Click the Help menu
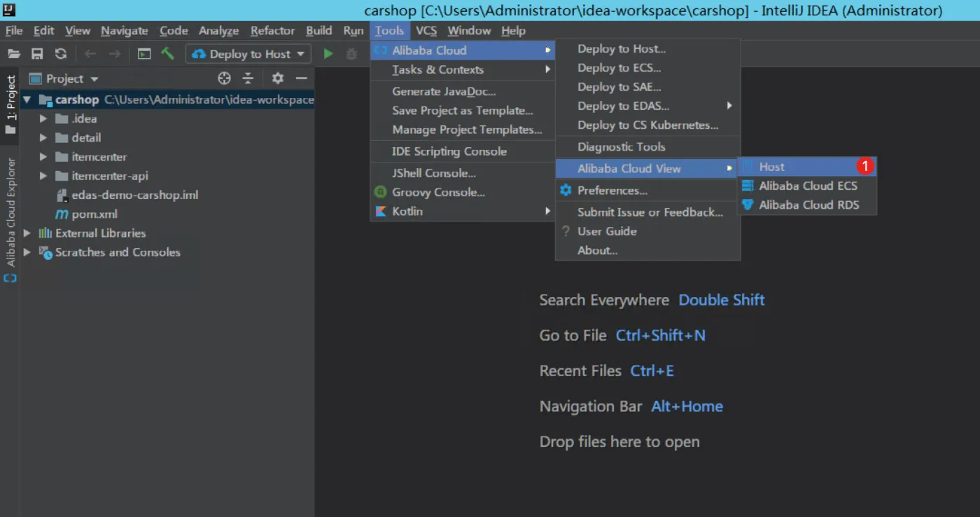Viewport: 980px width, 517px height. click(513, 31)
